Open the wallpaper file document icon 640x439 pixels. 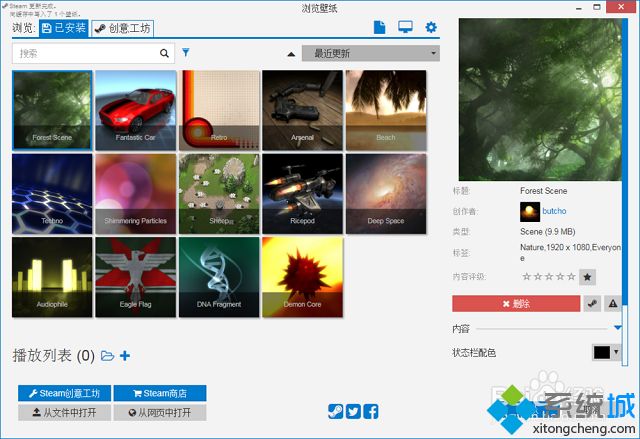pos(379,27)
